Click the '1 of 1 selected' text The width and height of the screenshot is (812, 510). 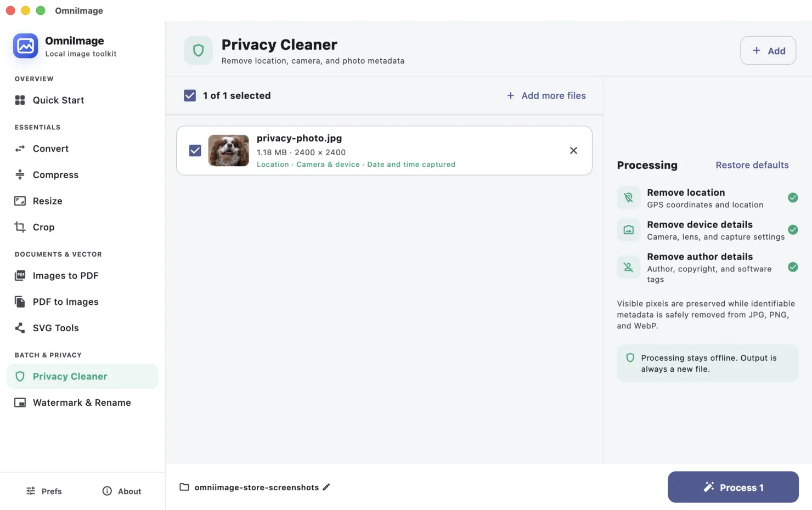click(x=236, y=95)
